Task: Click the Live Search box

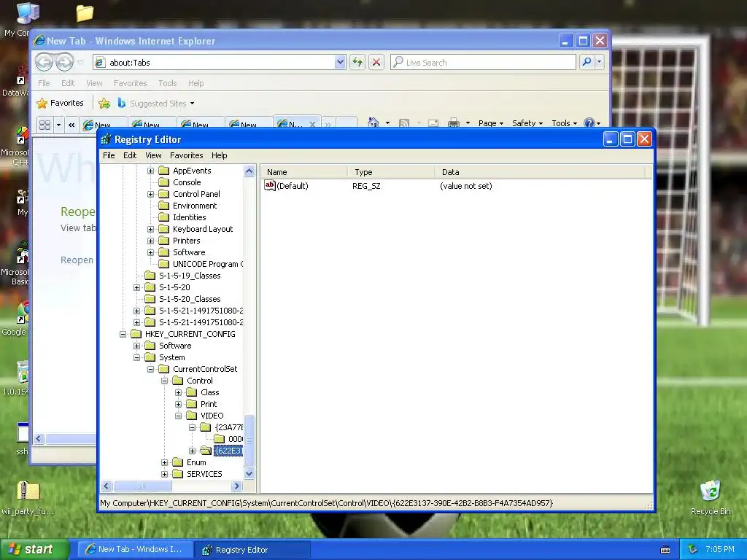Action: pyautogui.click(x=483, y=63)
